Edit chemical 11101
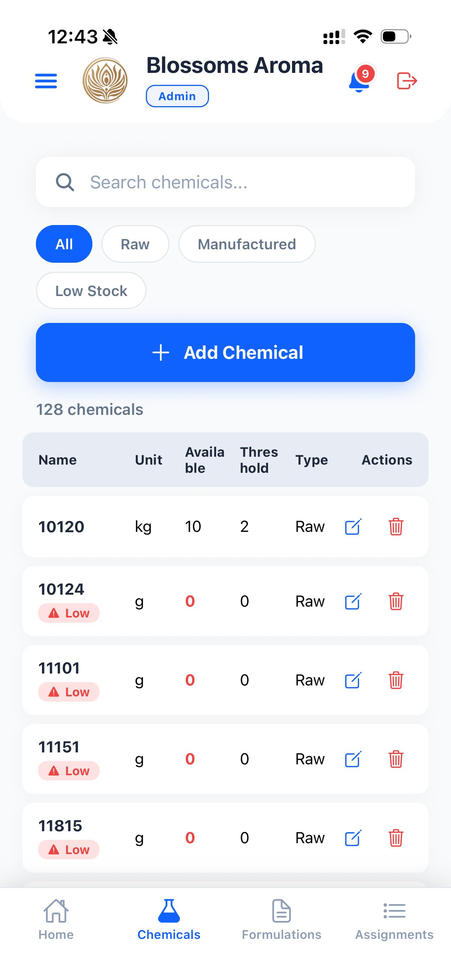Viewport: 451px width, 980px height. click(353, 680)
